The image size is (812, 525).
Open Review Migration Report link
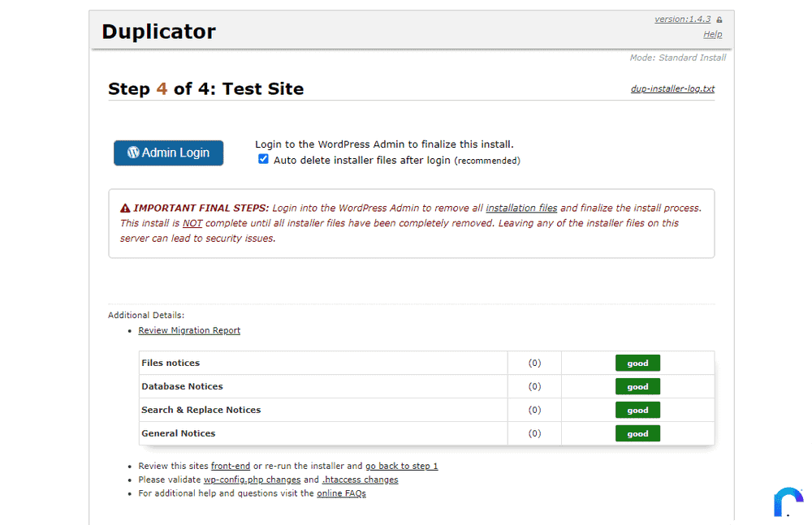point(189,330)
